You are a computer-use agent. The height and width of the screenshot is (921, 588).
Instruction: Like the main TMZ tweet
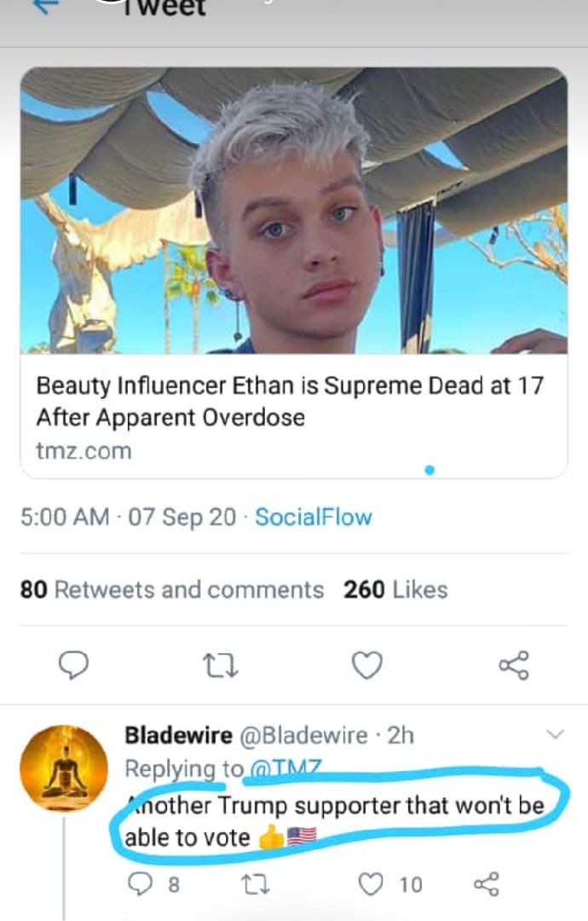point(367,665)
